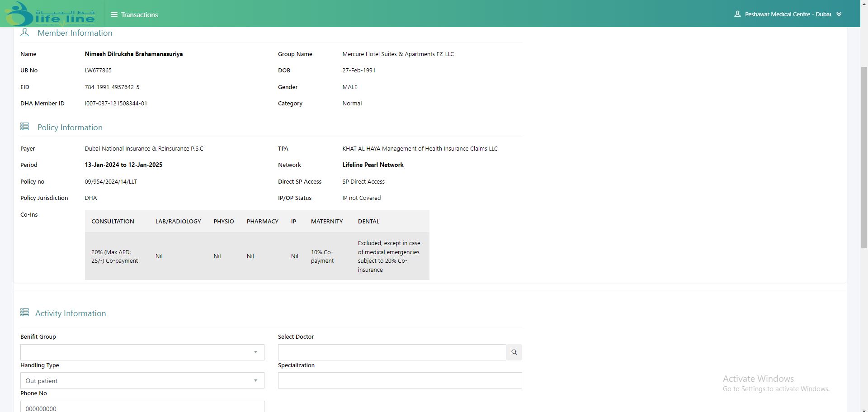This screenshot has width=868, height=412.
Task: Click the vertical page scrollbar
Action: click(864, 158)
